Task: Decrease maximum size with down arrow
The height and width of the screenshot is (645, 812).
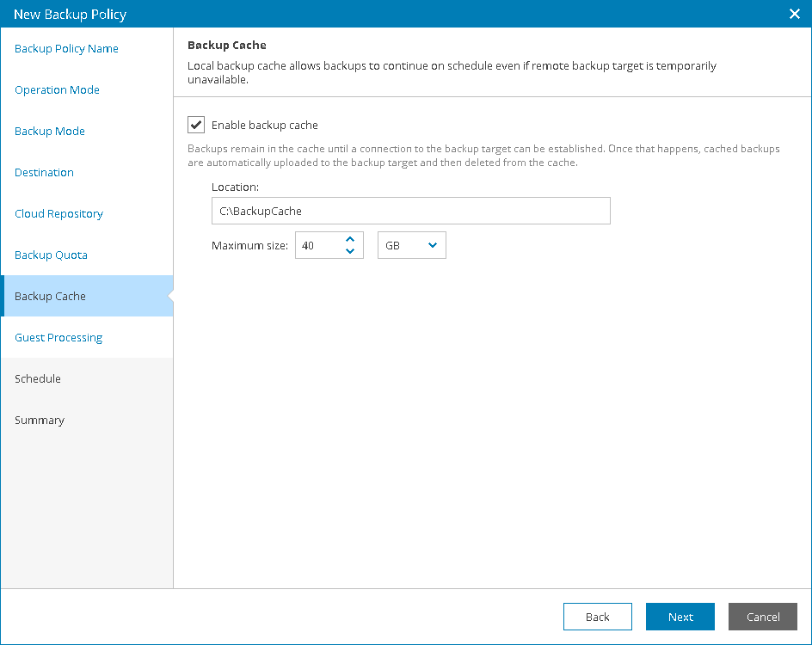Action: pyautogui.click(x=350, y=251)
